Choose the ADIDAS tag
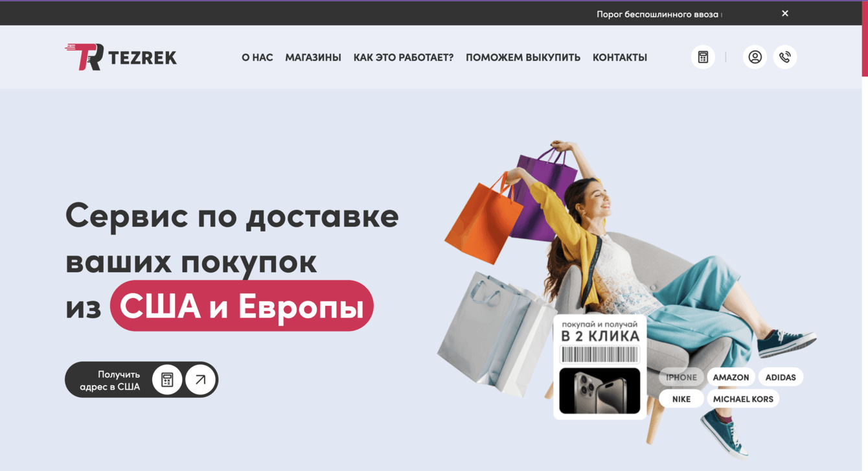The width and height of the screenshot is (868, 471). (781, 377)
